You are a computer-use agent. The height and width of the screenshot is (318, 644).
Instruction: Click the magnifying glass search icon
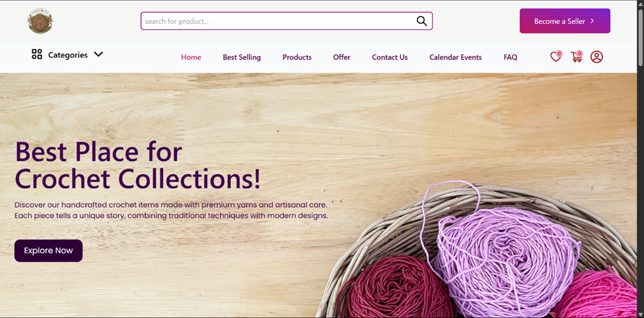pyautogui.click(x=422, y=21)
